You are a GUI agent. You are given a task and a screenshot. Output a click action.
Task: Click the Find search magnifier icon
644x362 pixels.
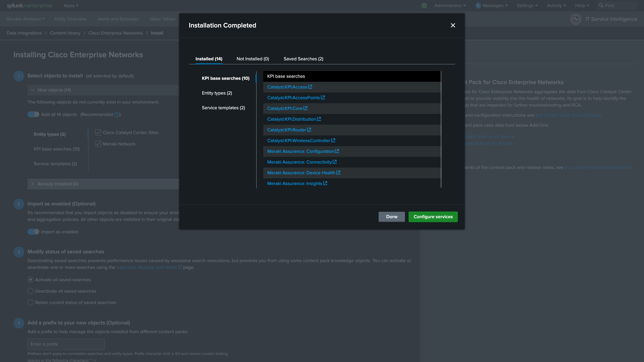tap(601, 5)
